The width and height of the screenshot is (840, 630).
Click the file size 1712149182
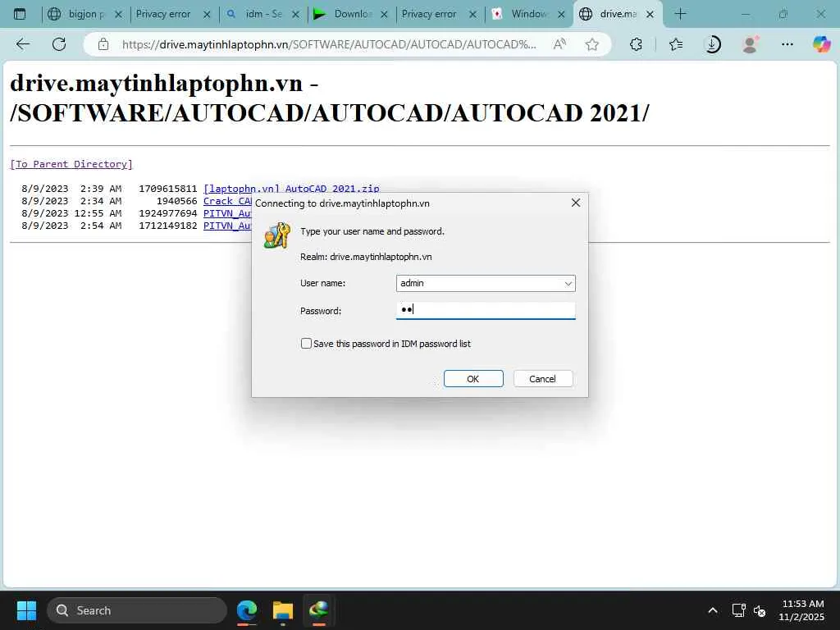pyautogui.click(x=168, y=226)
